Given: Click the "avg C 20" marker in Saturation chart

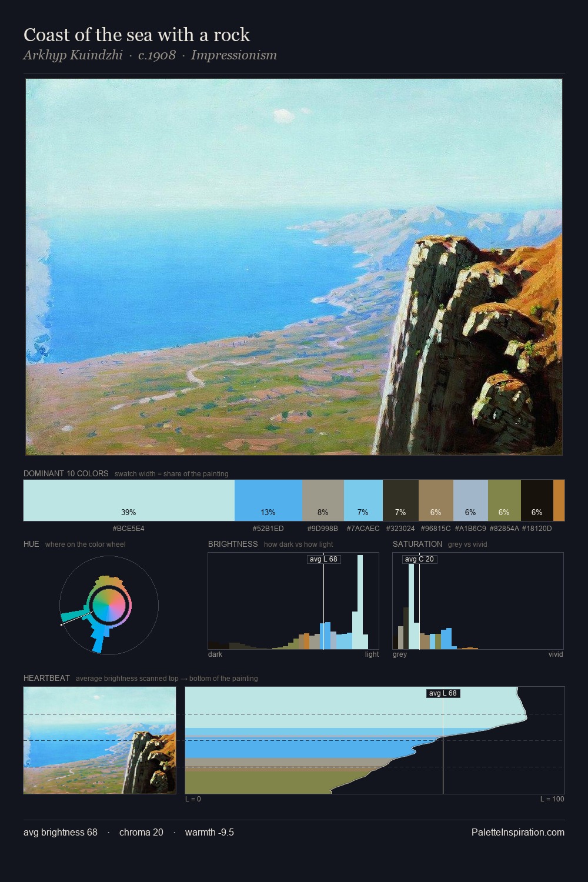Looking at the screenshot, I should 419,559.
